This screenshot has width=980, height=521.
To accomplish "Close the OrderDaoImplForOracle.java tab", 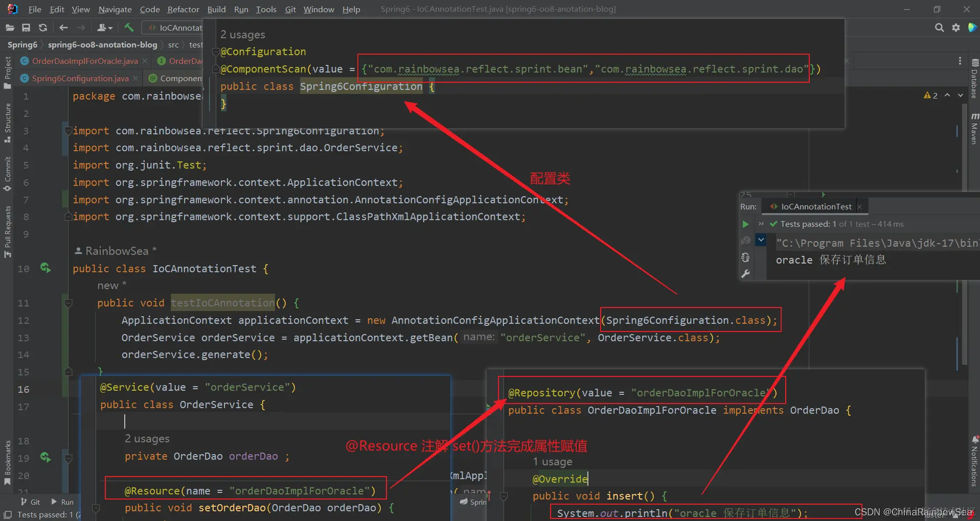I will [x=145, y=61].
